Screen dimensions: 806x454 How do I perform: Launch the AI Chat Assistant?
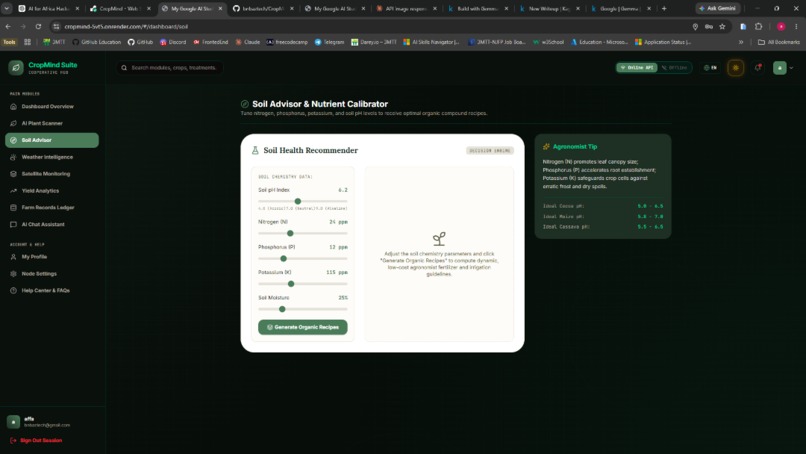click(x=43, y=225)
